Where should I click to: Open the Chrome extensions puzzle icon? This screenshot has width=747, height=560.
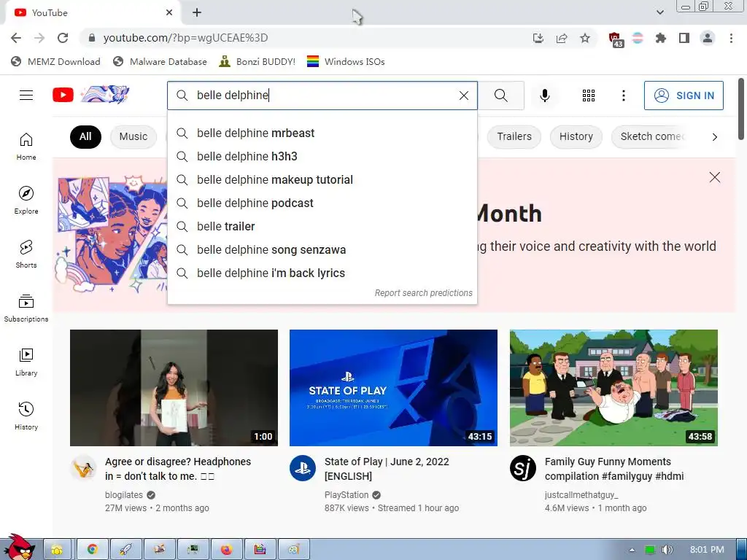click(660, 38)
